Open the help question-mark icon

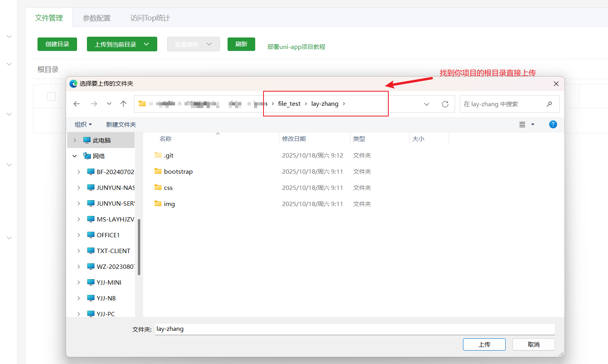[553, 124]
